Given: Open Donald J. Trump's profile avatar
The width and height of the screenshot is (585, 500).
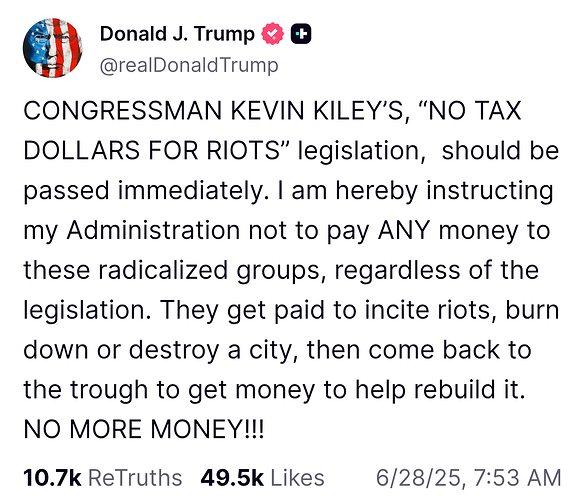Looking at the screenshot, I should click(x=53, y=48).
